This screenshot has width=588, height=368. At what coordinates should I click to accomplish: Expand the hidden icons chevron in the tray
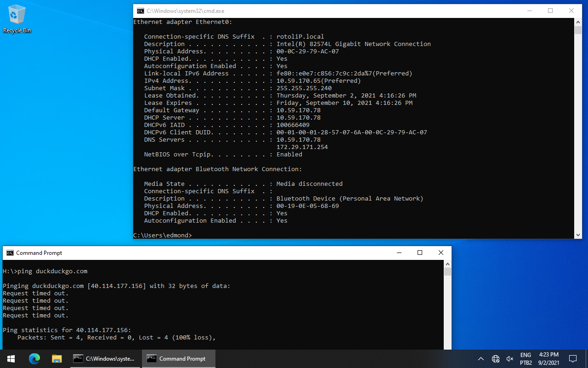click(x=481, y=358)
